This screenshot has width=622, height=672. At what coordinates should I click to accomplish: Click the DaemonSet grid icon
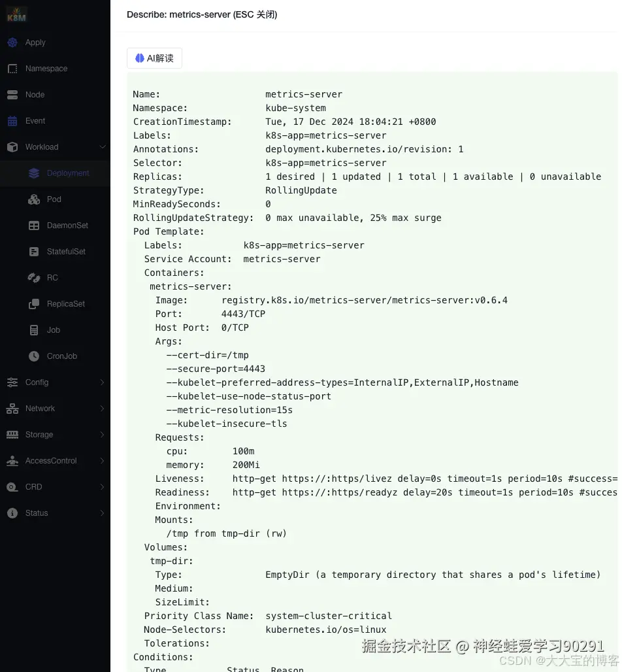(34, 226)
